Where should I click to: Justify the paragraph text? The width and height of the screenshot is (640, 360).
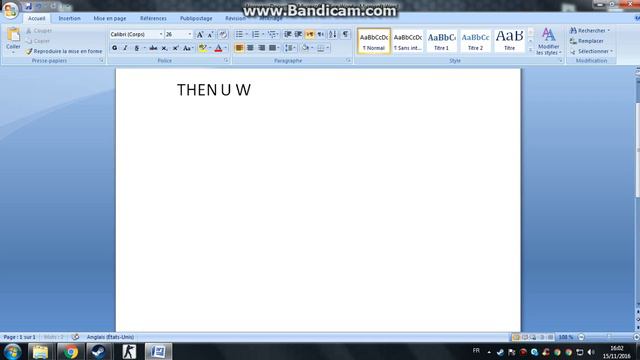(272, 48)
